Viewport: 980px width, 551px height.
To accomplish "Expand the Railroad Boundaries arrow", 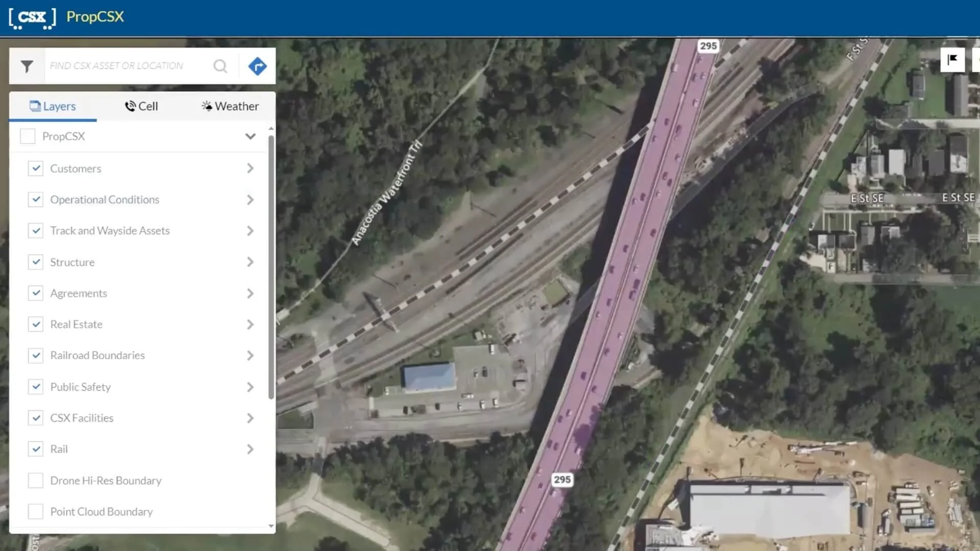I will coord(250,356).
